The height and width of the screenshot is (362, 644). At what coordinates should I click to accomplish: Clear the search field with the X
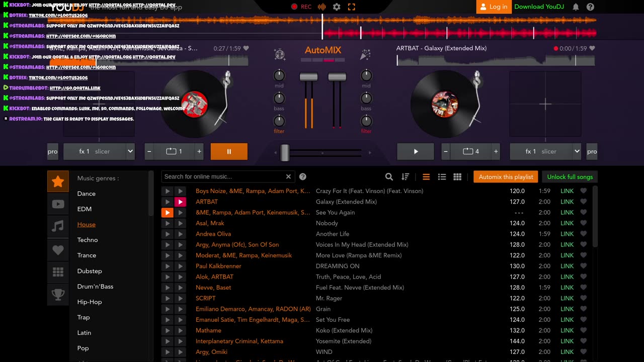[x=288, y=176]
